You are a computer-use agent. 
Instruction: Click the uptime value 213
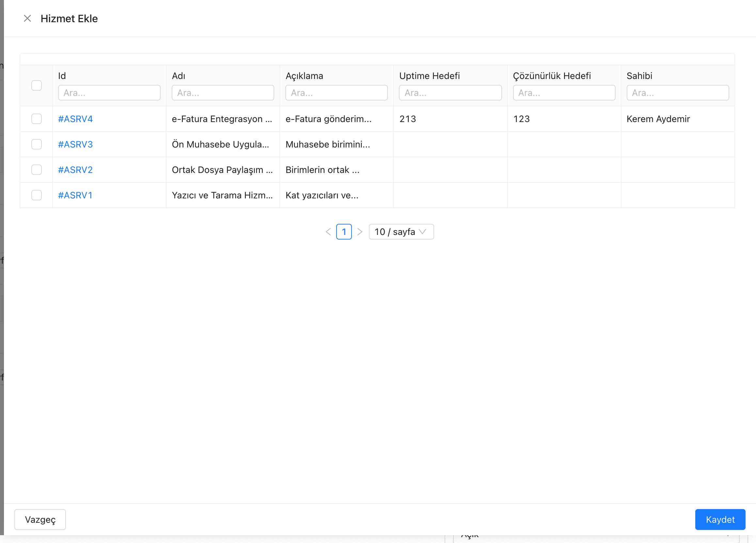408,119
